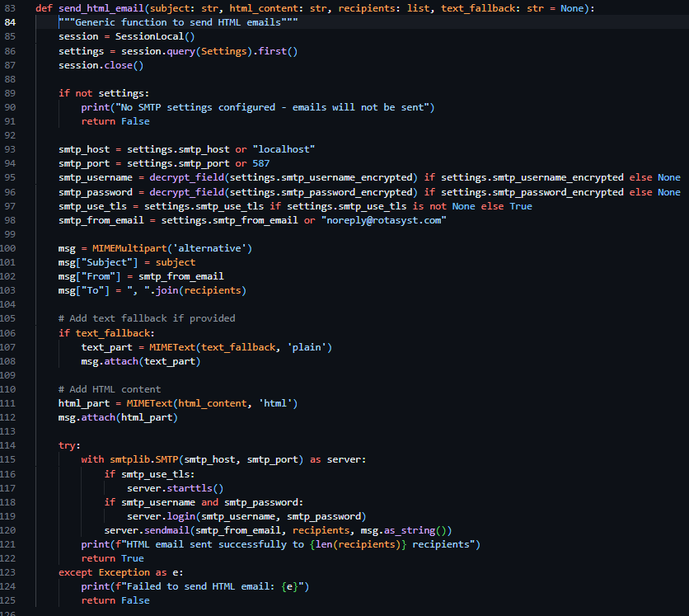This screenshot has height=616, width=689.
Task: Click the server.sendmail call
Action: 148,530
